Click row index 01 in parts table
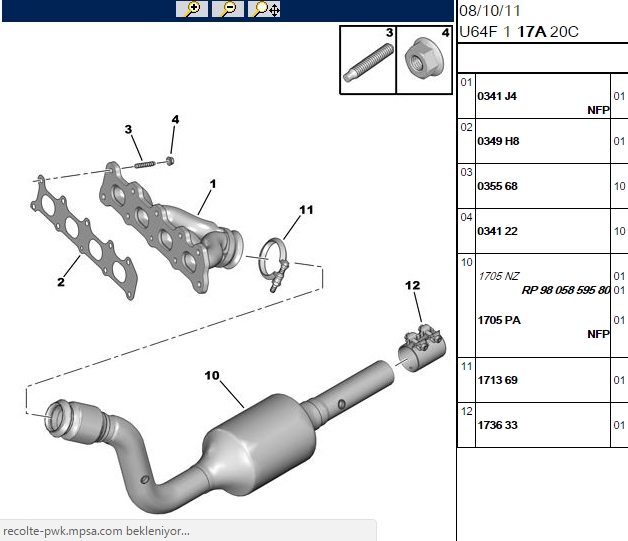Viewport: 628px width, 541px height. click(x=466, y=82)
